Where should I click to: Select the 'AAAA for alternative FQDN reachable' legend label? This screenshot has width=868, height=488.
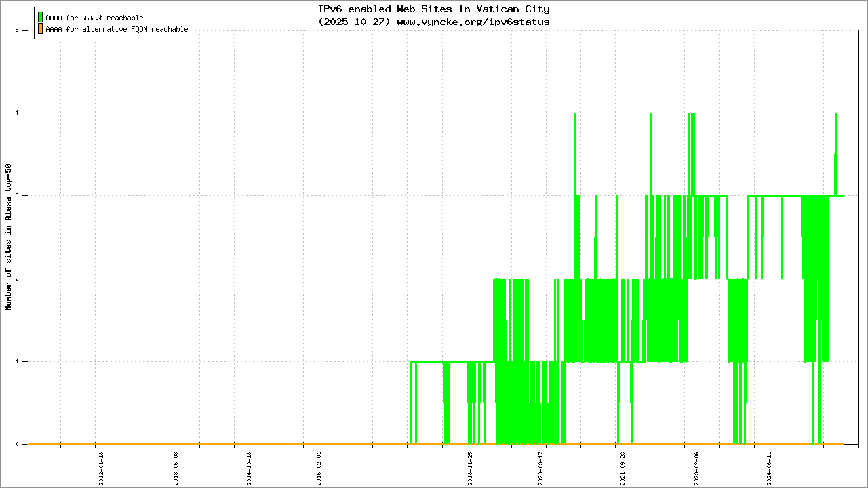[x=117, y=30]
